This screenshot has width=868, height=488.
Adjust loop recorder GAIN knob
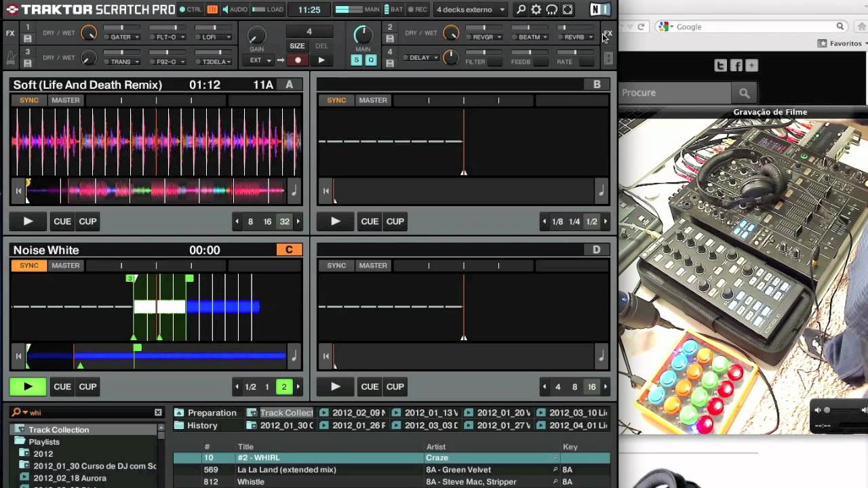pos(256,36)
